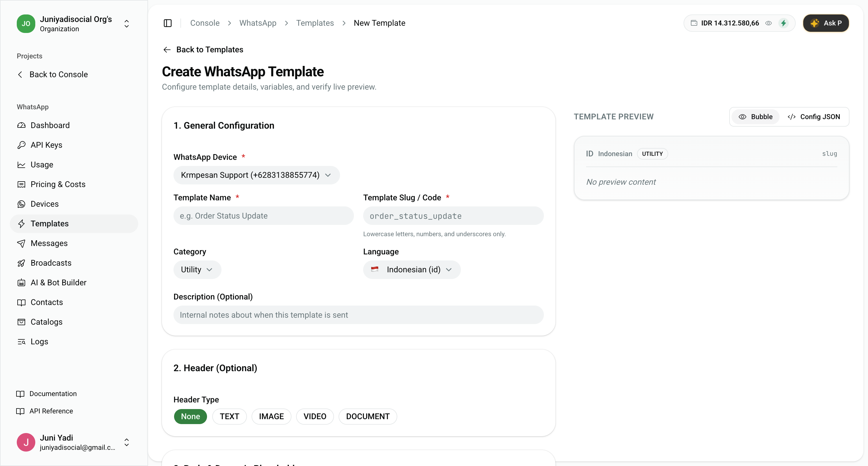Viewport: 868px width, 466px height.
Task: Open AI & Bot Builder in sidebar
Action: click(x=74, y=283)
